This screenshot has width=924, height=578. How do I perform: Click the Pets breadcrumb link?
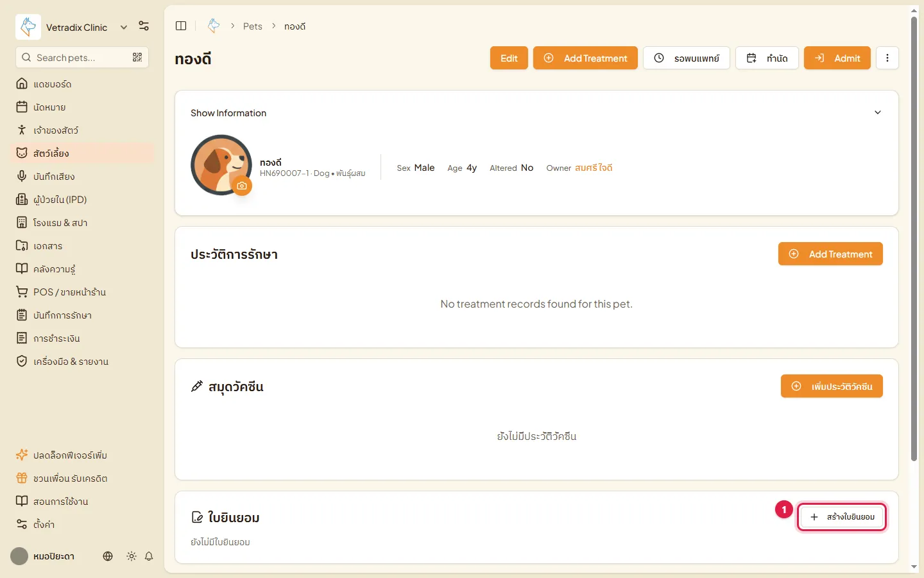point(253,26)
